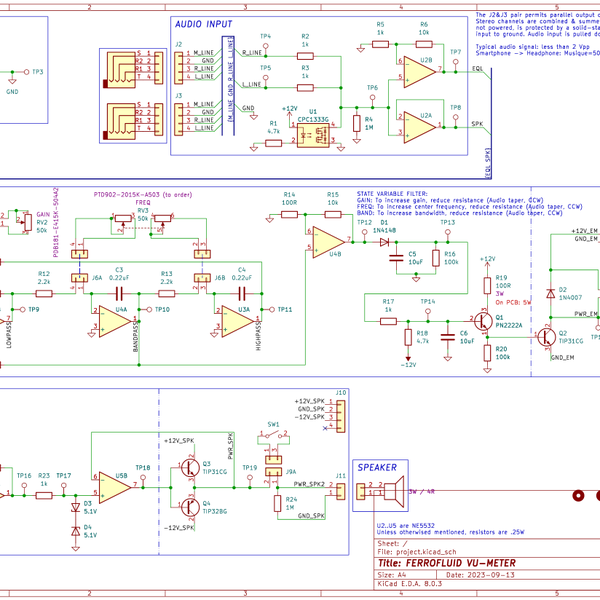This screenshot has width=600, height=600.
Task: Select the U4B op-amp symbol
Action: pos(326,241)
